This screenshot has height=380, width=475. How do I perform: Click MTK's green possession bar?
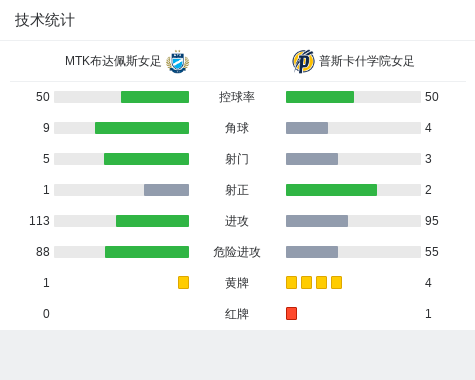tap(155, 97)
